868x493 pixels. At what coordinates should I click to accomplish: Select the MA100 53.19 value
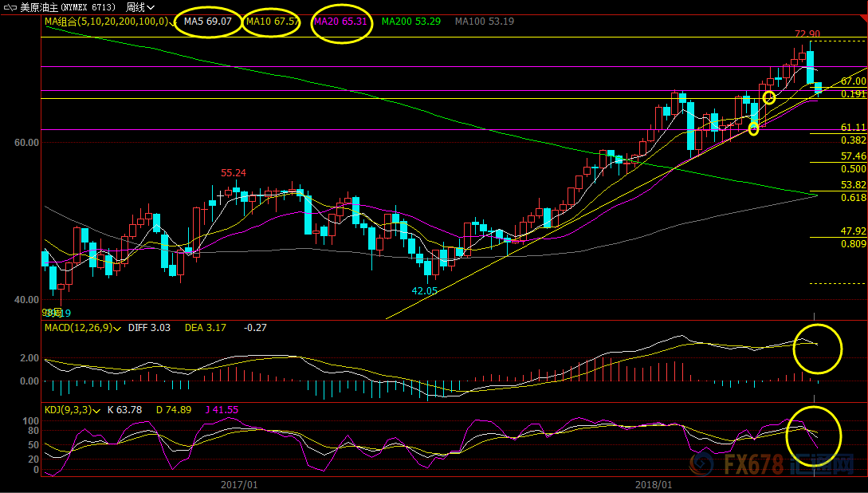[485, 22]
